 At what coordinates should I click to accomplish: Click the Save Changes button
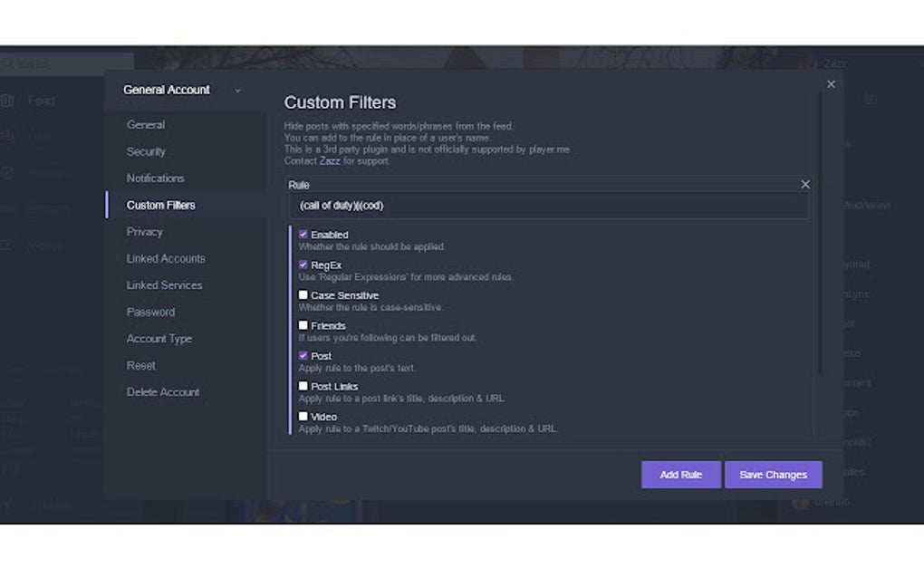click(773, 474)
